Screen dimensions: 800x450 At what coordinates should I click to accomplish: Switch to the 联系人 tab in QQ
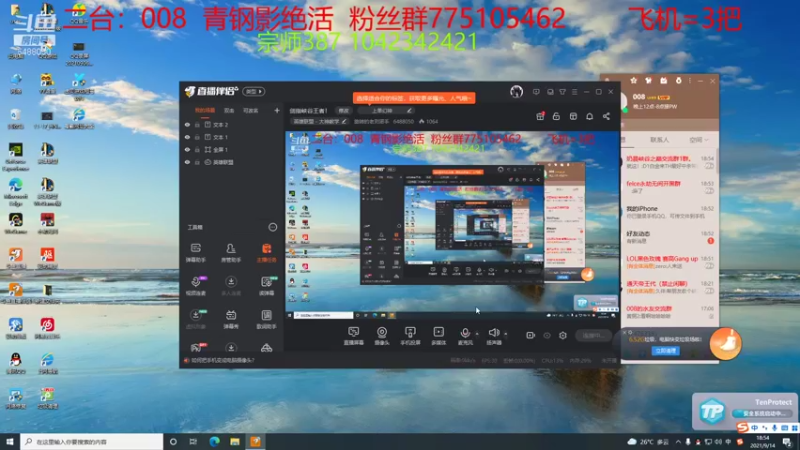click(659, 139)
